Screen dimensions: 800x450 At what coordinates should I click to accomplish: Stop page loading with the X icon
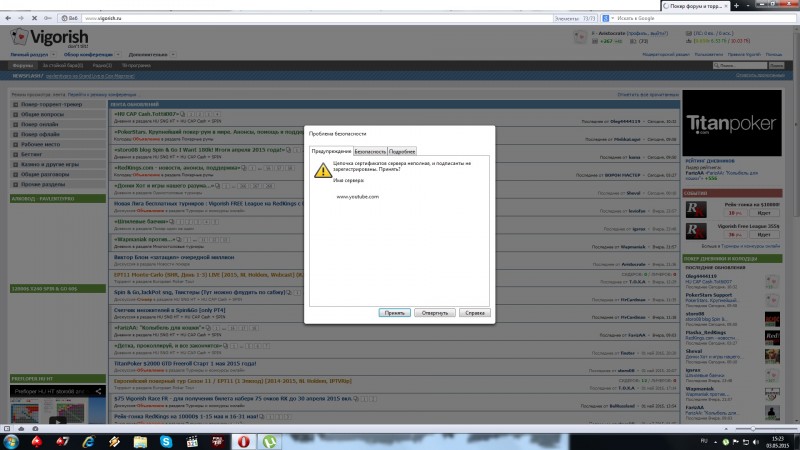pos(34,18)
